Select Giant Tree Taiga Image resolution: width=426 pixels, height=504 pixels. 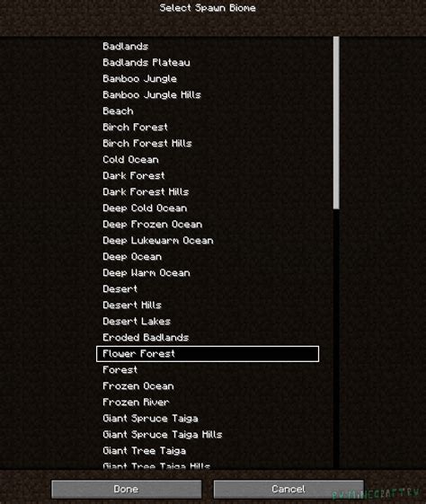[208, 451]
